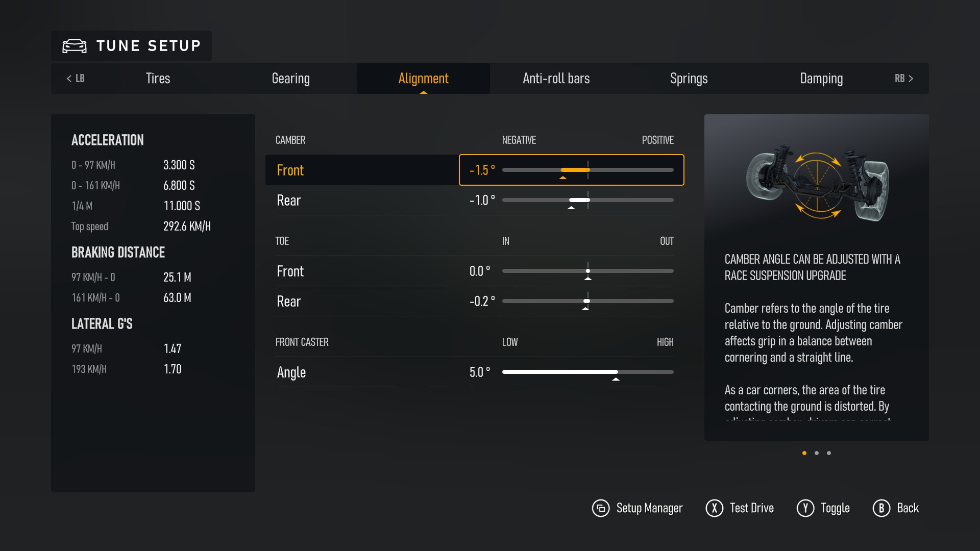980x551 pixels.
Task: Click the second carousel dot indicator
Action: [x=817, y=453]
